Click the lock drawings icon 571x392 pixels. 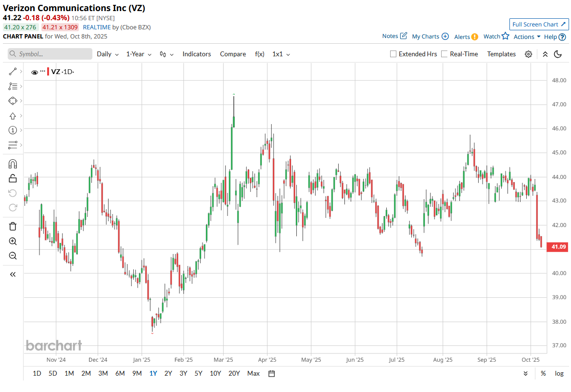click(x=13, y=178)
